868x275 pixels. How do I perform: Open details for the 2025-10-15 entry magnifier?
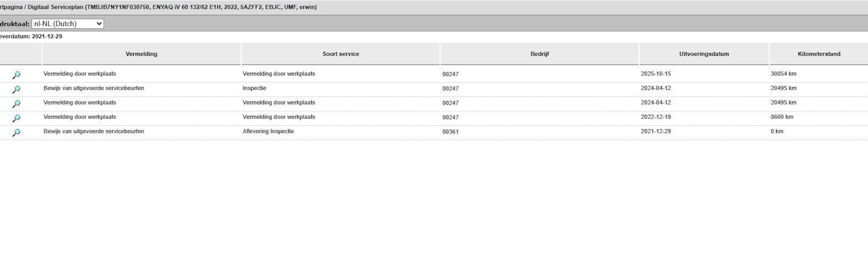16,75
